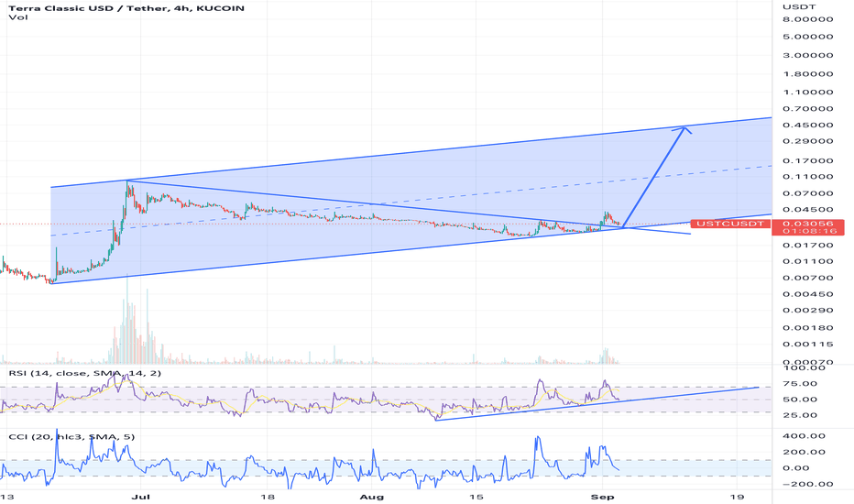This screenshot has width=854, height=504.
Task: Click the 0.01700 price axis value
Action: (x=807, y=246)
